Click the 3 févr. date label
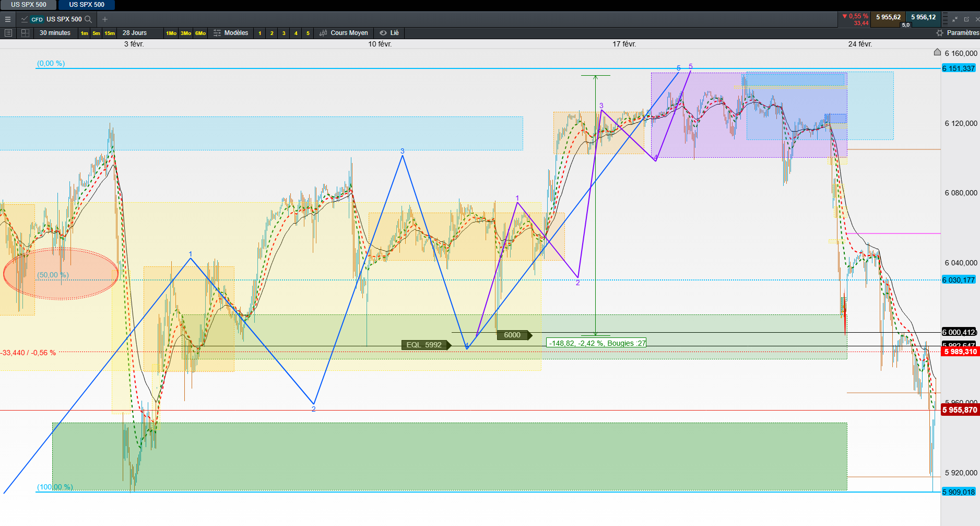The width and height of the screenshot is (980, 526). [x=134, y=44]
